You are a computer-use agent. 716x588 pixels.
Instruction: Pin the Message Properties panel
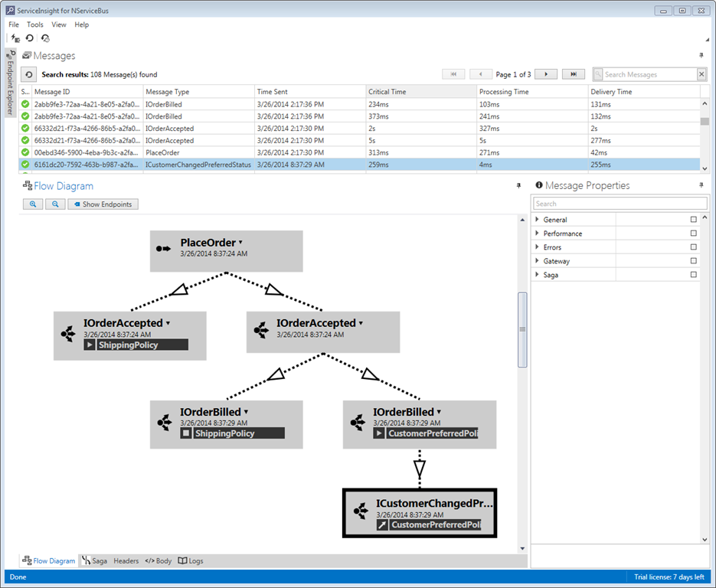(x=701, y=185)
